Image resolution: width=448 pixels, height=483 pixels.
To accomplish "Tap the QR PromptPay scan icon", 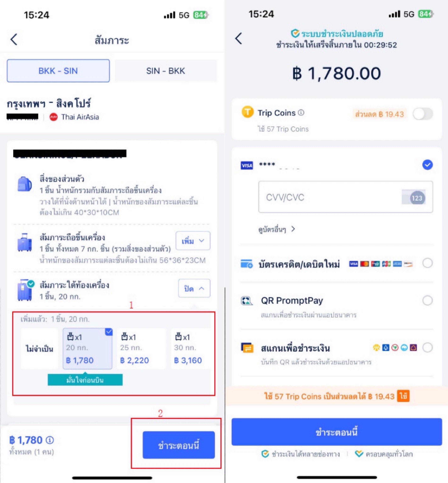I will tap(247, 301).
